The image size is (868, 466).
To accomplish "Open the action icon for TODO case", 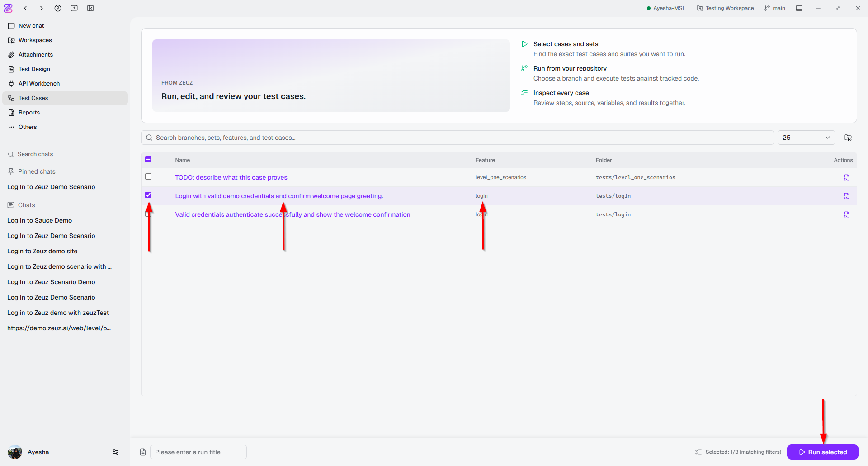I will (x=846, y=177).
